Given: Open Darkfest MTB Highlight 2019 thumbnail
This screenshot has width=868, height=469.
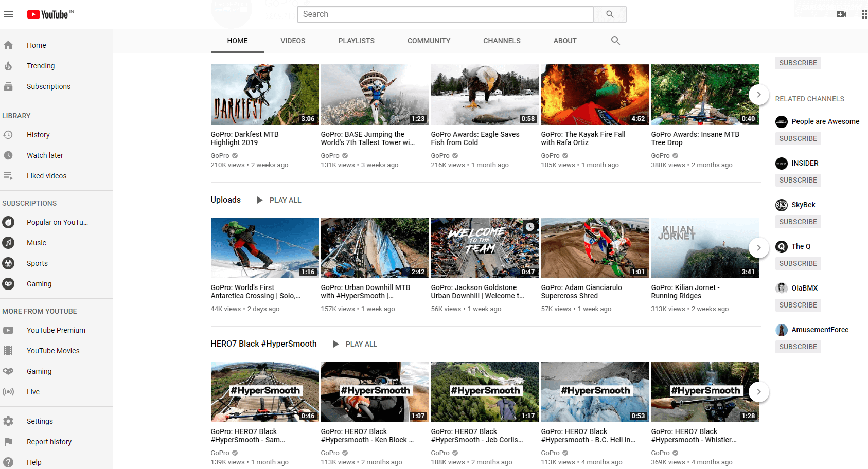Looking at the screenshot, I should [x=265, y=95].
